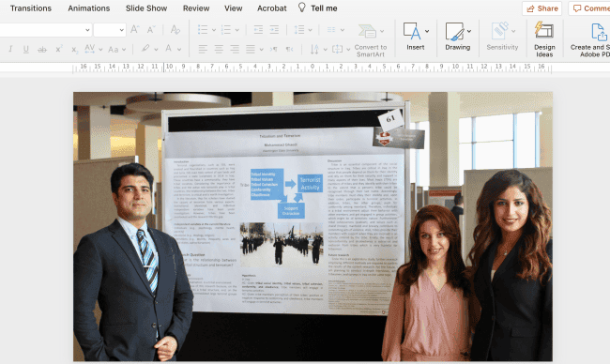The width and height of the screenshot is (610, 364).
Task: Click the character spacing icon
Action: [90, 49]
